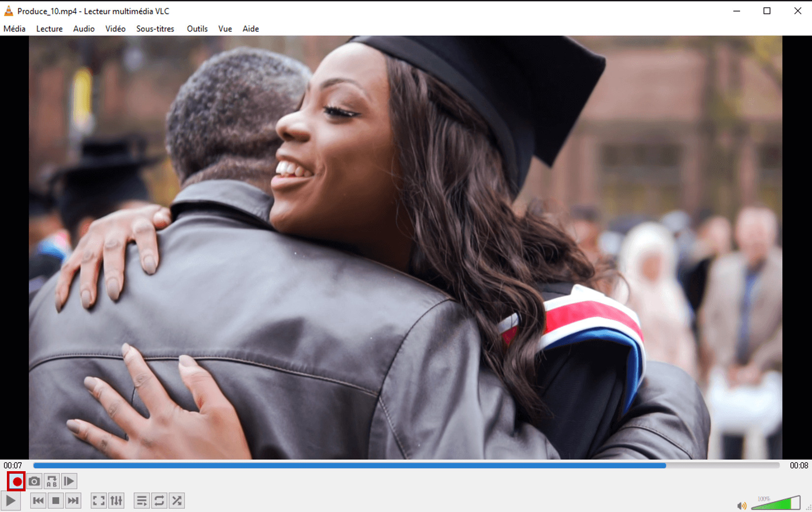Viewport: 812px width, 512px height.
Task: Open the extended audio effects panel
Action: tap(116, 500)
